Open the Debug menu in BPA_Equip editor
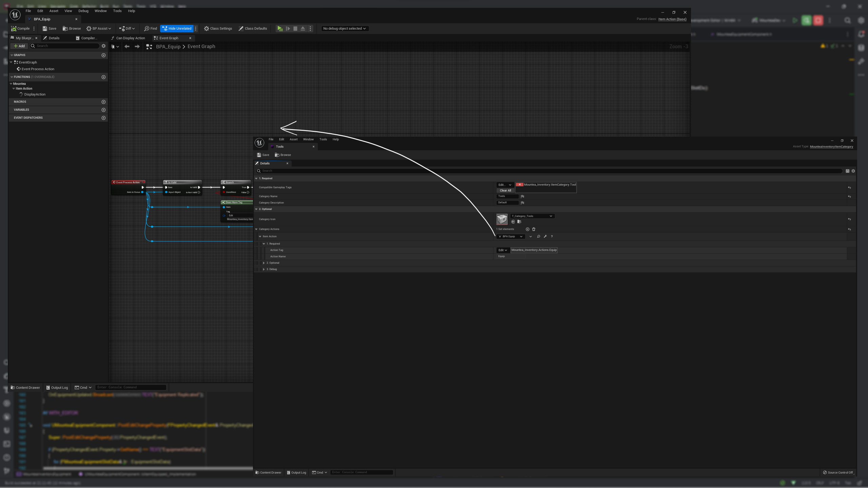 83,11
